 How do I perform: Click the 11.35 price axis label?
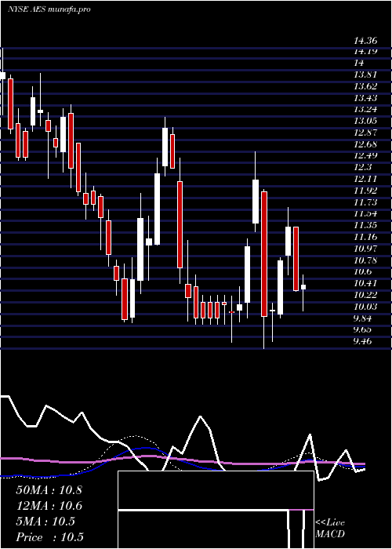tap(365, 225)
